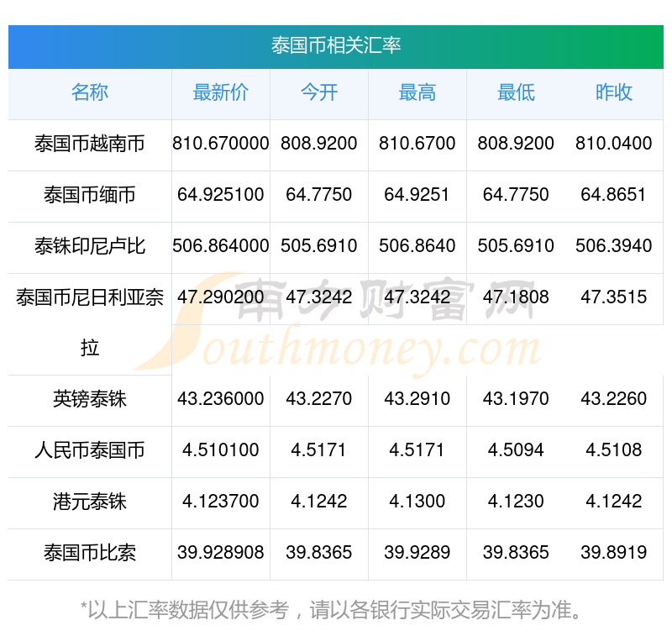Select the 最新价 column header
Image resolution: width=672 pixels, height=636 pixels.
[x=221, y=92]
